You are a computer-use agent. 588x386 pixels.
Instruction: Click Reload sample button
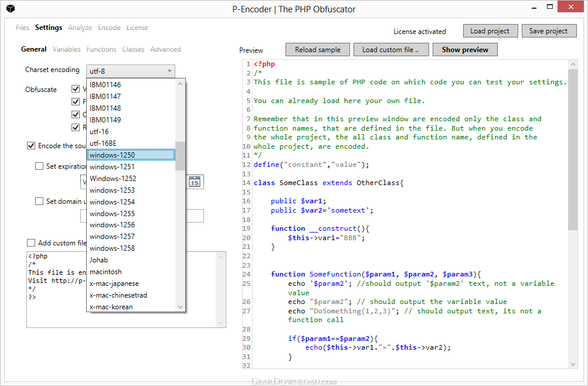point(318,49)
